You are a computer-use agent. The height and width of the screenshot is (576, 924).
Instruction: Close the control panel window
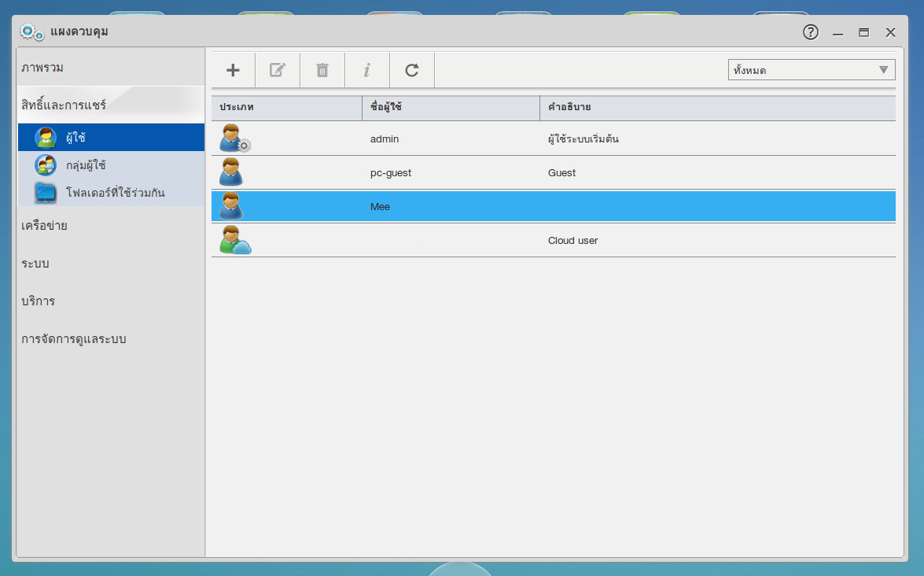point(890,32)
